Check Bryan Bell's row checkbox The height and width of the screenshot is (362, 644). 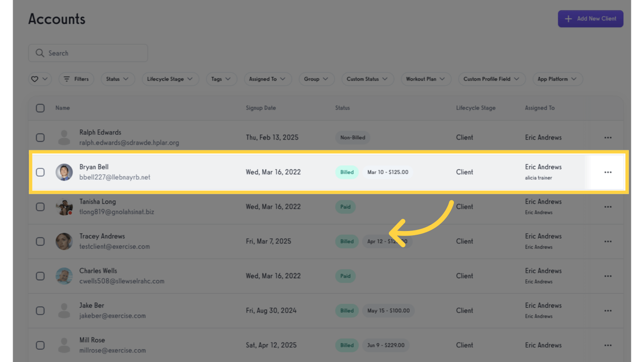40,172
